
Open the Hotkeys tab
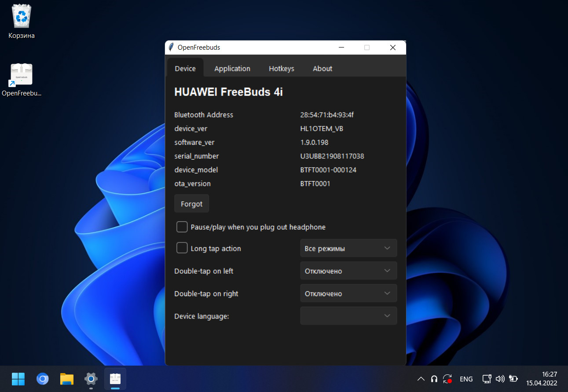(282, 68)
